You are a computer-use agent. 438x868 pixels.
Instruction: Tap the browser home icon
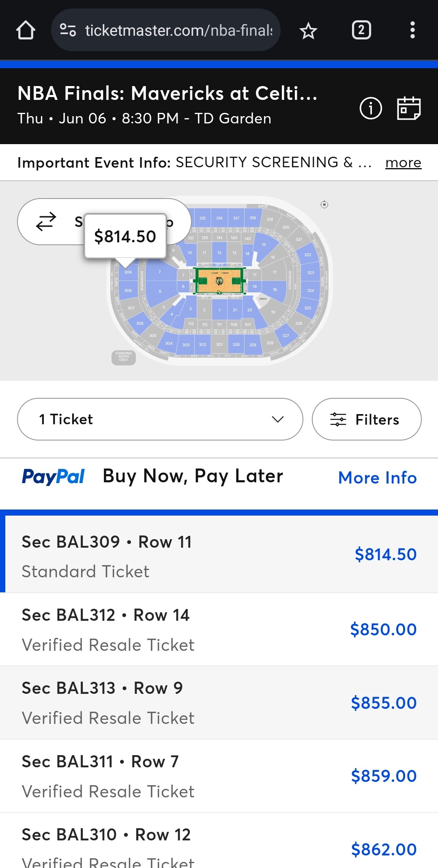click(x=26, y=30)
